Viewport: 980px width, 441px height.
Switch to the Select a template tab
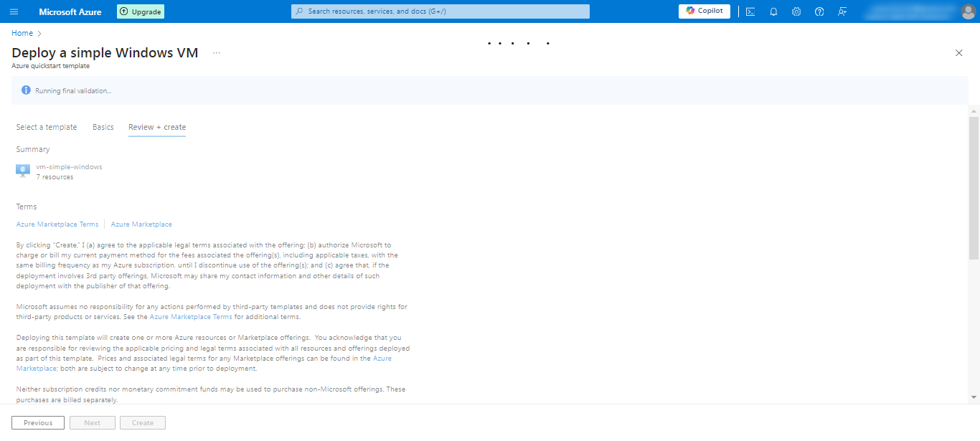click(47, 127)
